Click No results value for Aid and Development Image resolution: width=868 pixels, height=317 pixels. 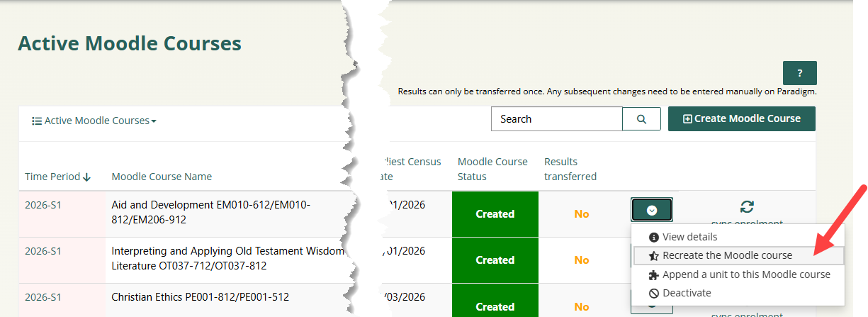click(x=582, y=214)
